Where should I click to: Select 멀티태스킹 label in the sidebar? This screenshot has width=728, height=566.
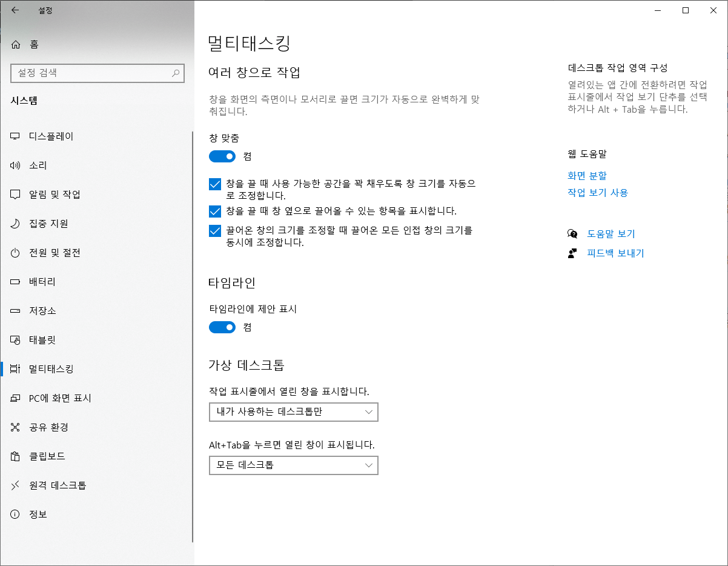point(51,369)
